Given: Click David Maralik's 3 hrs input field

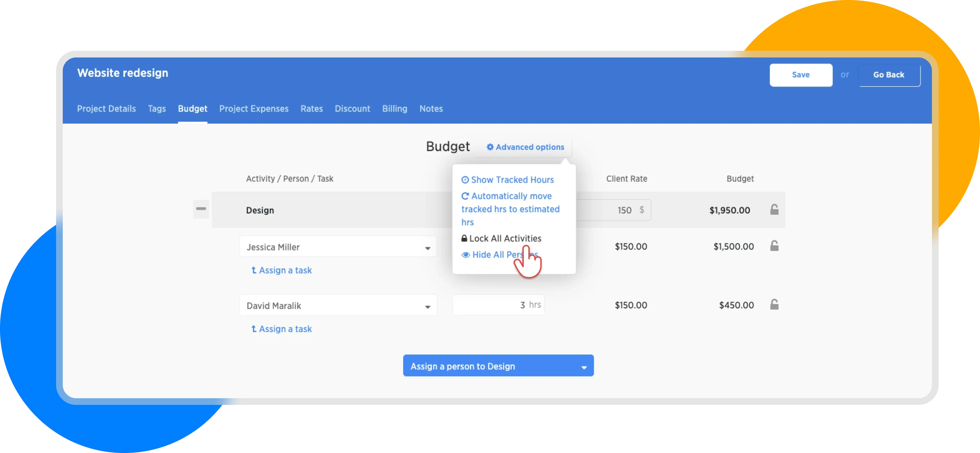Looking at the screenshot, I should pyautogui.click(x=498, y=305).
